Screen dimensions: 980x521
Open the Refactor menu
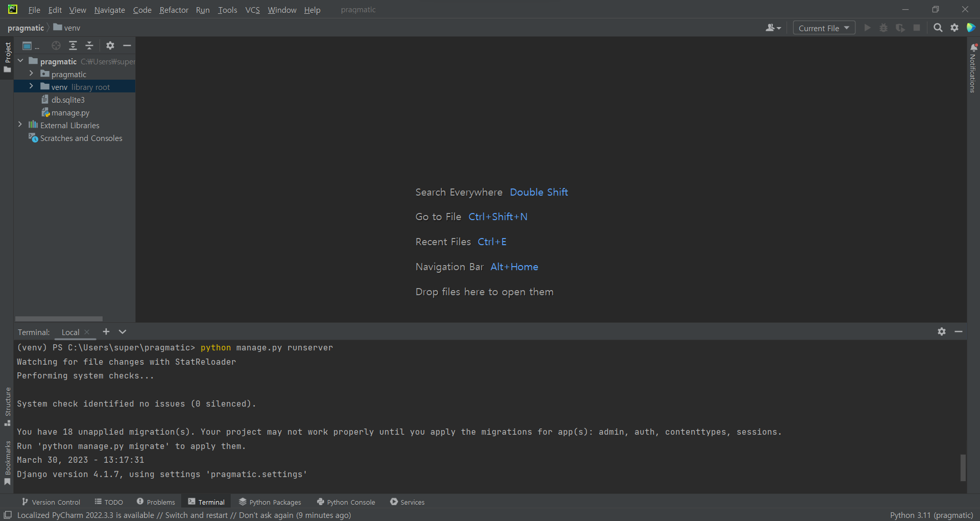tap(174, 10)
